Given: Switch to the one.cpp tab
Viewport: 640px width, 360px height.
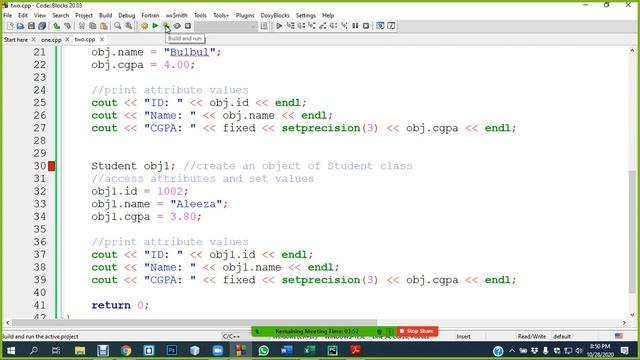Looking at the screenshot, I should (x=51, y=40).
